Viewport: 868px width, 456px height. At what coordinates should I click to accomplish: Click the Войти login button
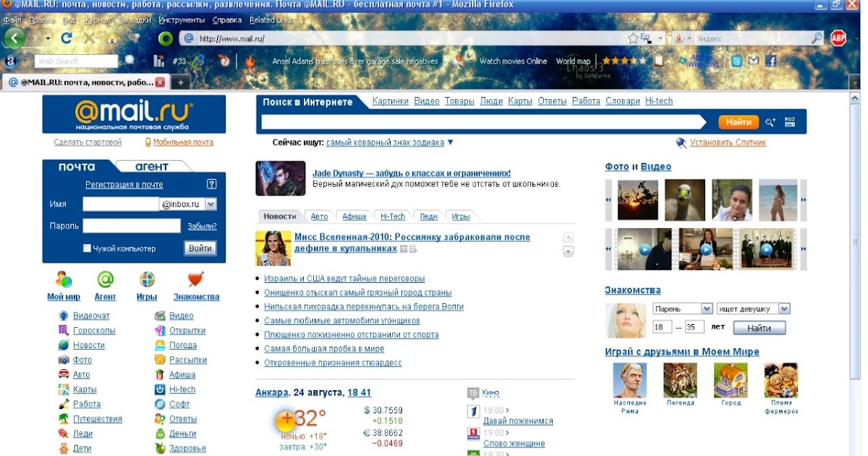(x=200, y=248)
